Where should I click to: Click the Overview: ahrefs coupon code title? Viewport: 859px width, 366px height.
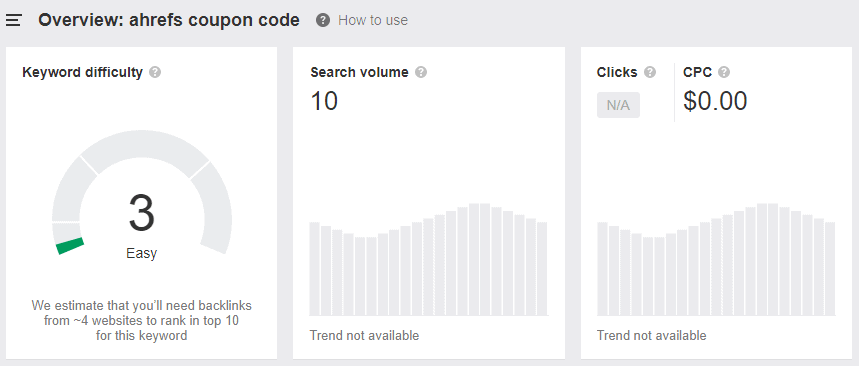pyautogui.click(x=169, y=21)
